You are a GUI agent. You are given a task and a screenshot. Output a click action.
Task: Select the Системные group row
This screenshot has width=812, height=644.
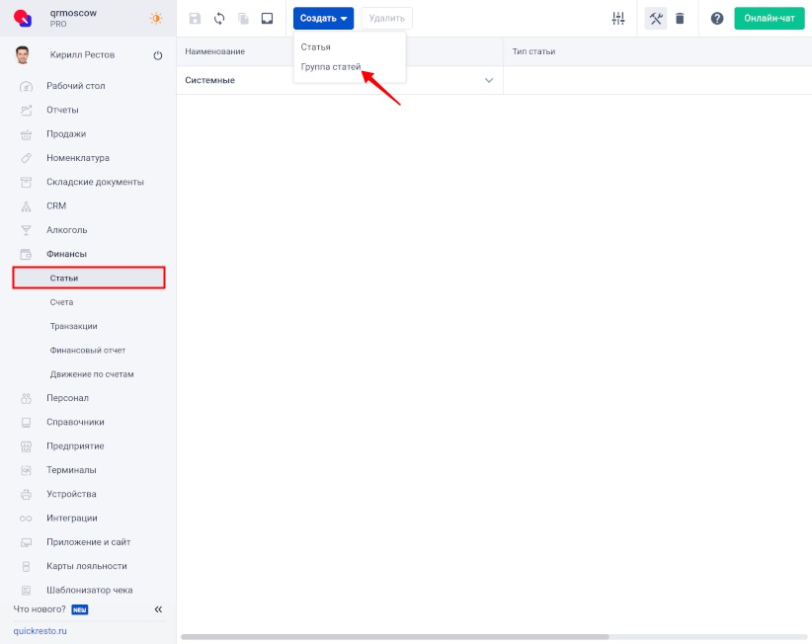(x=339, y=80)
